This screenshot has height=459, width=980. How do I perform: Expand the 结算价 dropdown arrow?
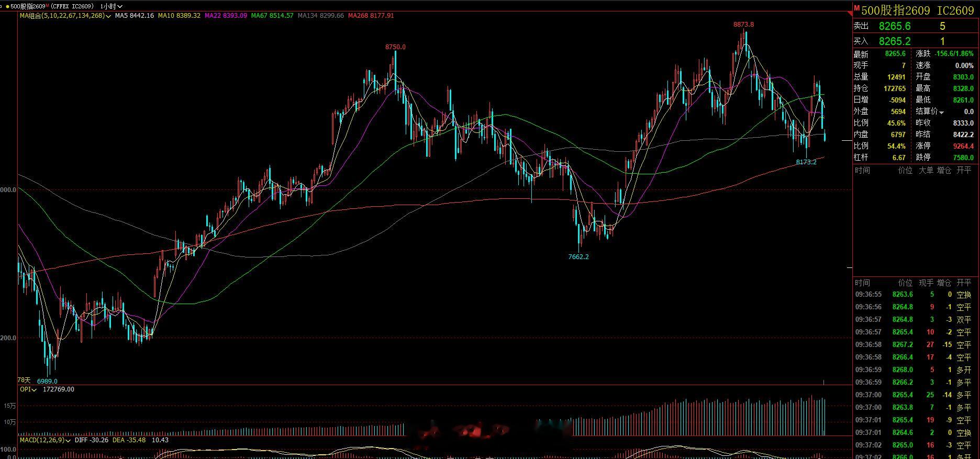[942, 112]
